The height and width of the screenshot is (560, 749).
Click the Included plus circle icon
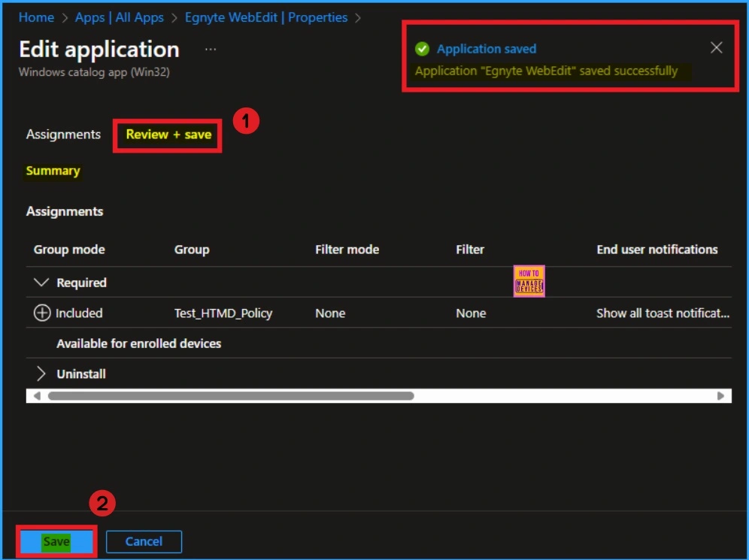click(42, 313)
